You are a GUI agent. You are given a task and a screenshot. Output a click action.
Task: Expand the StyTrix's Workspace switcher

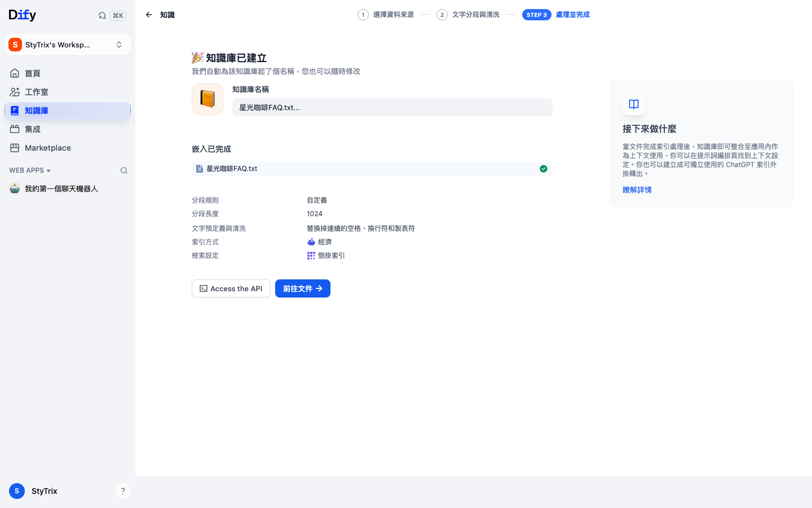point(68,45)
